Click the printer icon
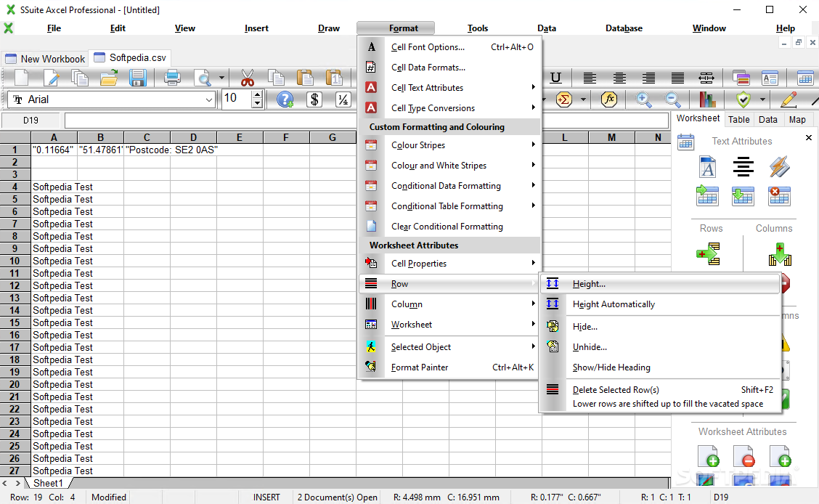Viewport: 819px width, 504px height. pyautogui.click(x=172, y=78)
